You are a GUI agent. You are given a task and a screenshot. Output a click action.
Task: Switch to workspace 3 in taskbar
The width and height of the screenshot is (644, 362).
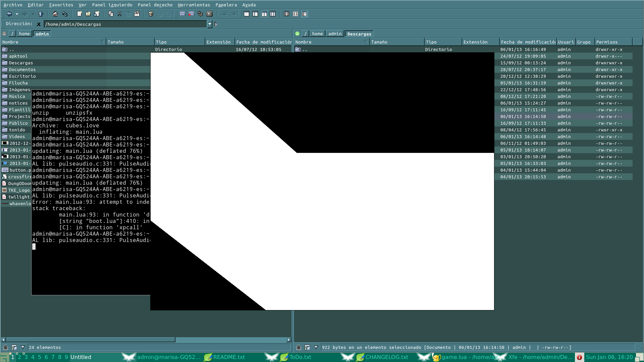[26, 357]
